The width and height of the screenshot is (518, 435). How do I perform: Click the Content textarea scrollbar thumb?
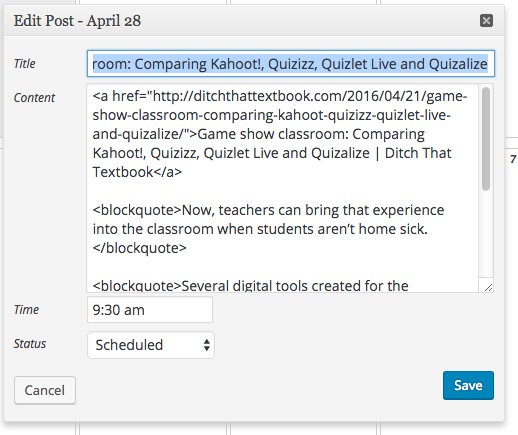486,139
